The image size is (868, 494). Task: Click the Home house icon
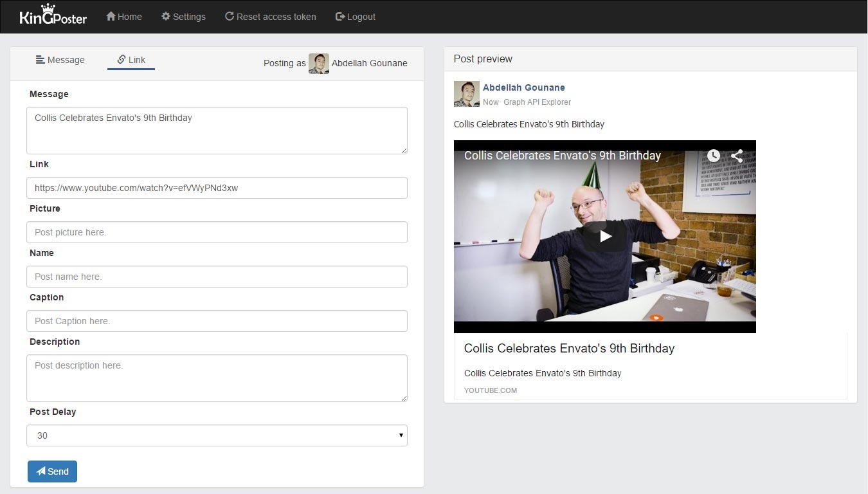111,16
